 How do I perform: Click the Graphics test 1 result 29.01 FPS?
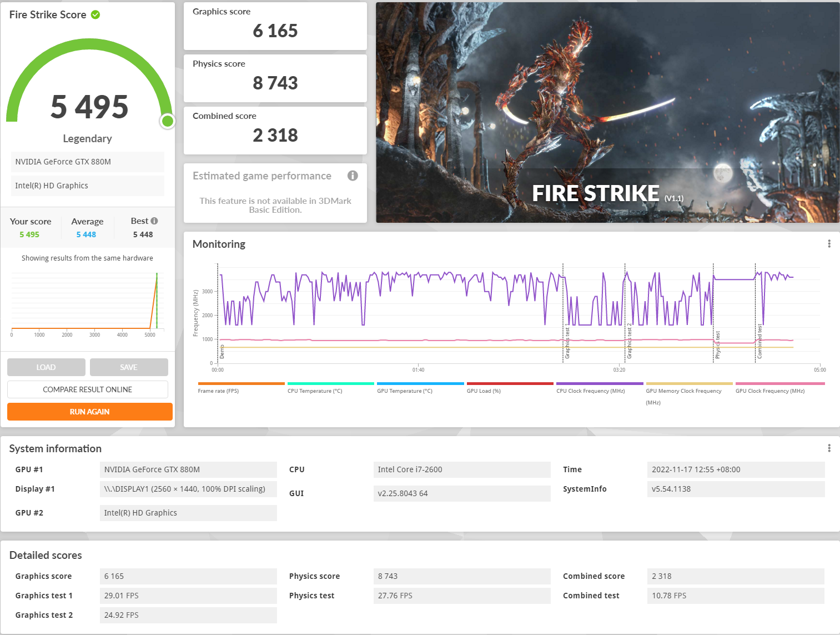(188, 596)
